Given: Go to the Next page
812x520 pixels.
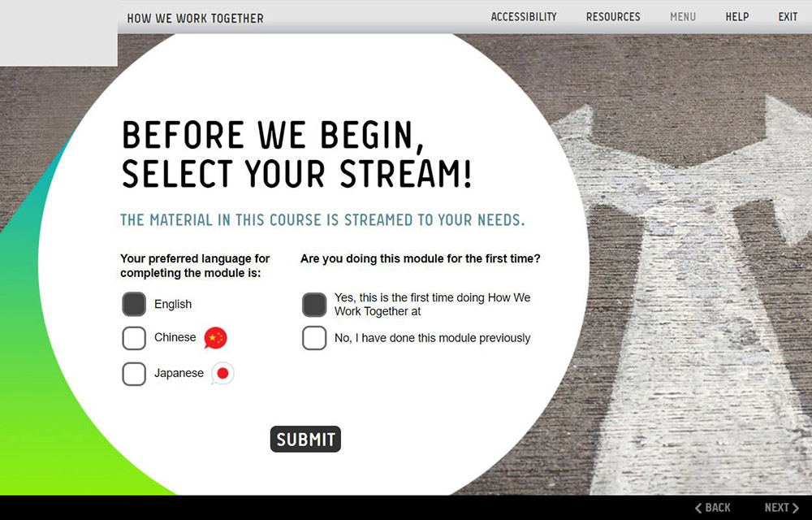Looking at the screenshot, I should pos(782,508).
